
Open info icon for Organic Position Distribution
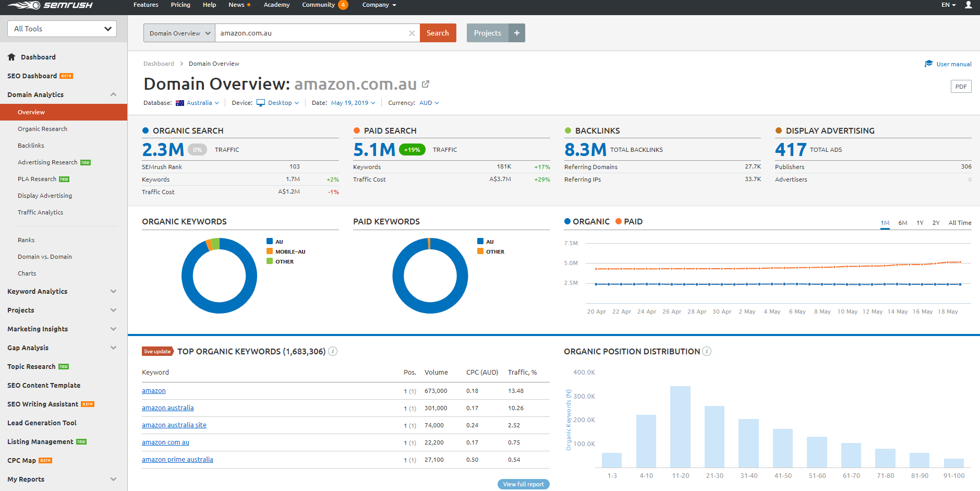(x=707, y=351)
